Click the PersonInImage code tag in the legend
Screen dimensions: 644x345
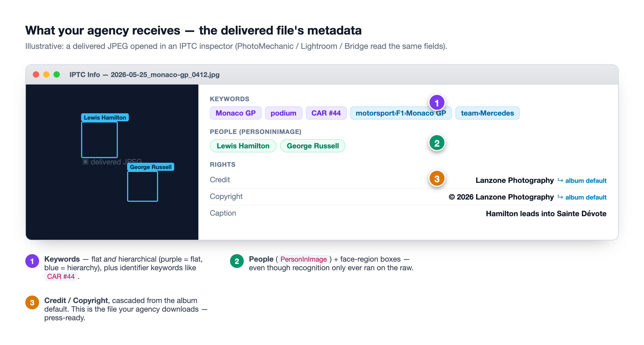pyautogui.click(x=304, y=259)
